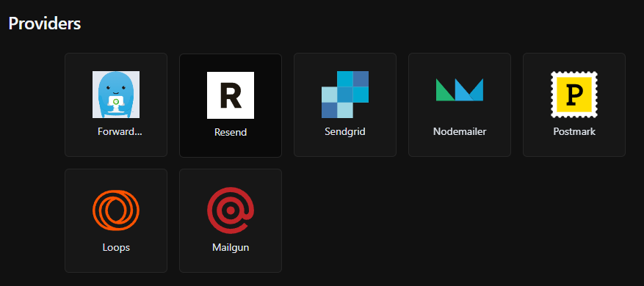Image resolution: width=644 pixels, height=286 pixels.
Task: Select the 'Forward...' label text
Action: coord(120,132)
